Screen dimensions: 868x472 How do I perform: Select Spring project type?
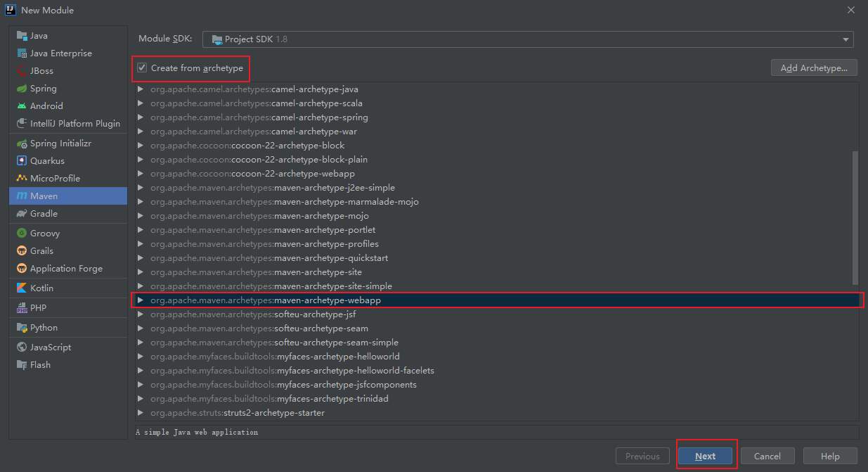[x=68, y=88]
